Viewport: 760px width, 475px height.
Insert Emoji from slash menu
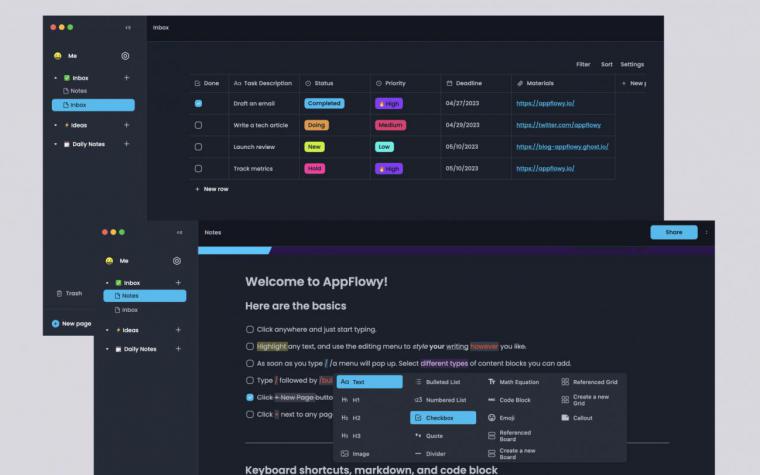tap(502, 418)
